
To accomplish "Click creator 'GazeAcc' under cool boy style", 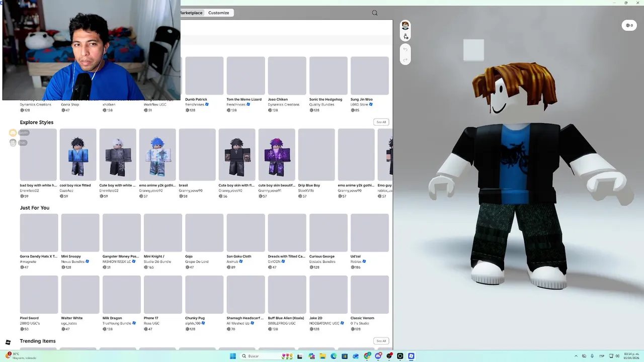I will (x=66, y=191).
